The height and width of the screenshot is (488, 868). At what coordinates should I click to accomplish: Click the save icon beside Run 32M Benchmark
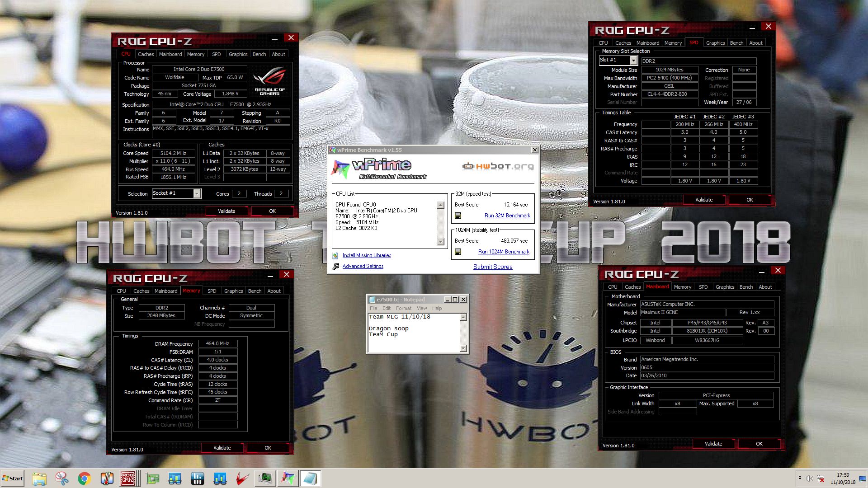pyautogui.click(x=458, y=216)
